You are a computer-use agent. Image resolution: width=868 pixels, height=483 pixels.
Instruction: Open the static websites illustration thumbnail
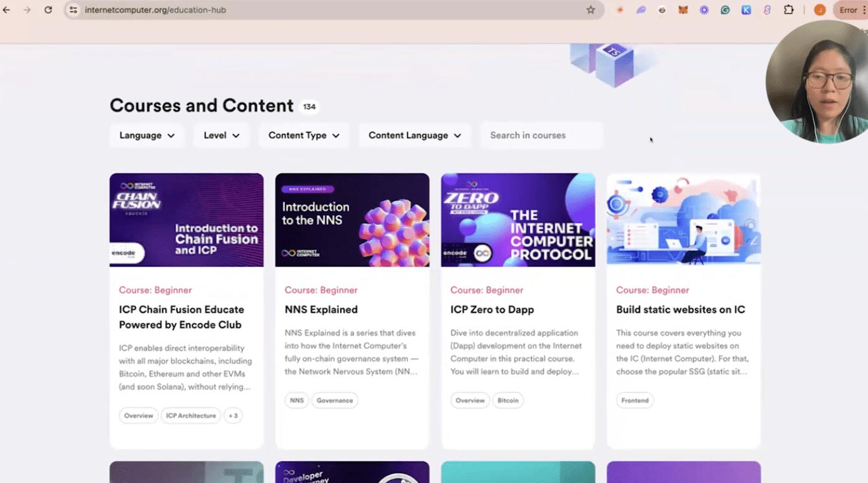(684, 220)
